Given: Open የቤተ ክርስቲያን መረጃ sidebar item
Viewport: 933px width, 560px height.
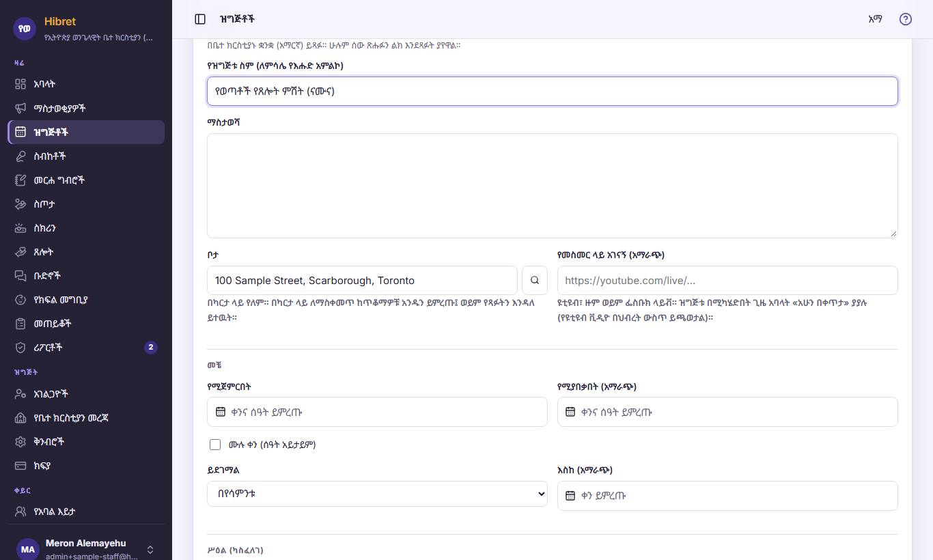Looking at the screenshot, I should 86,417.
